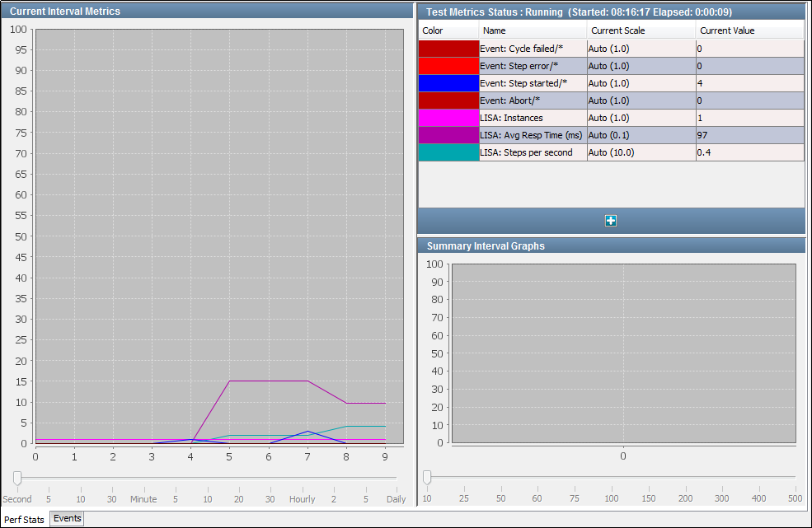Viewport: 812px width, 528px height.
Task: Click the Hourly interval label
Action: [302, 499]
